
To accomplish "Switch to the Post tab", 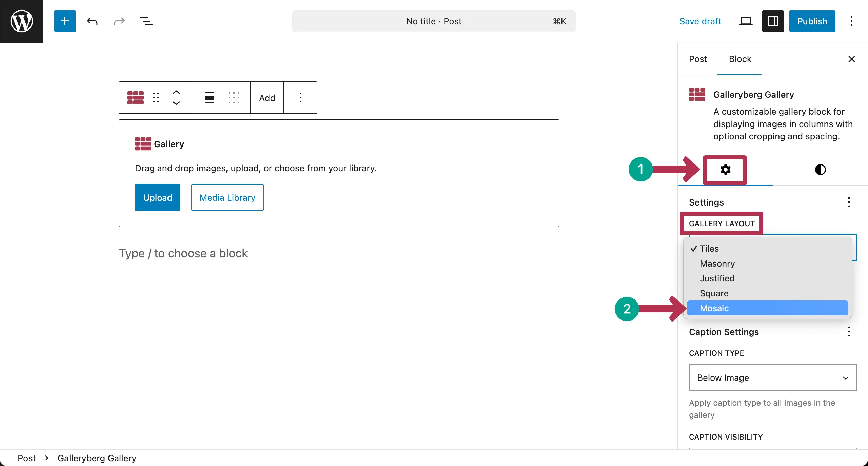I will point(698,59).
